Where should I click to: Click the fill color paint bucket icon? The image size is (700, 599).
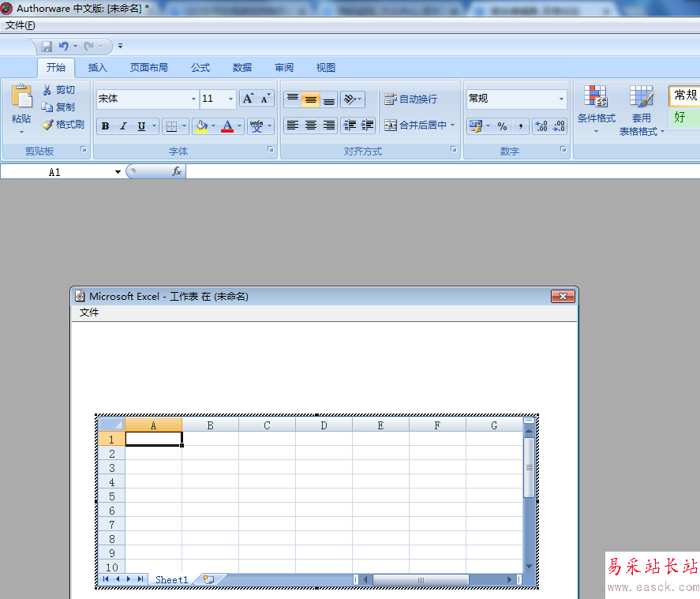201,126
